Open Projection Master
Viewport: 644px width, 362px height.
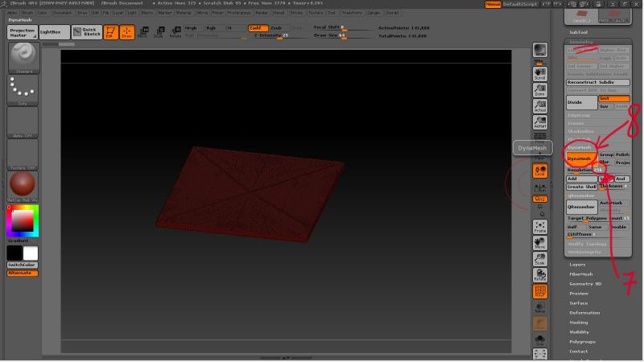23,32
